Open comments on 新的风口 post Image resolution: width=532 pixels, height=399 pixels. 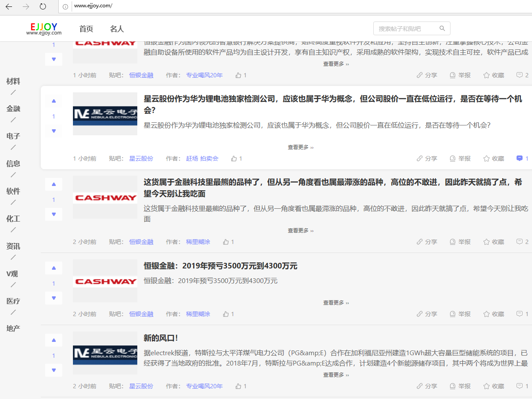point(522,386)
